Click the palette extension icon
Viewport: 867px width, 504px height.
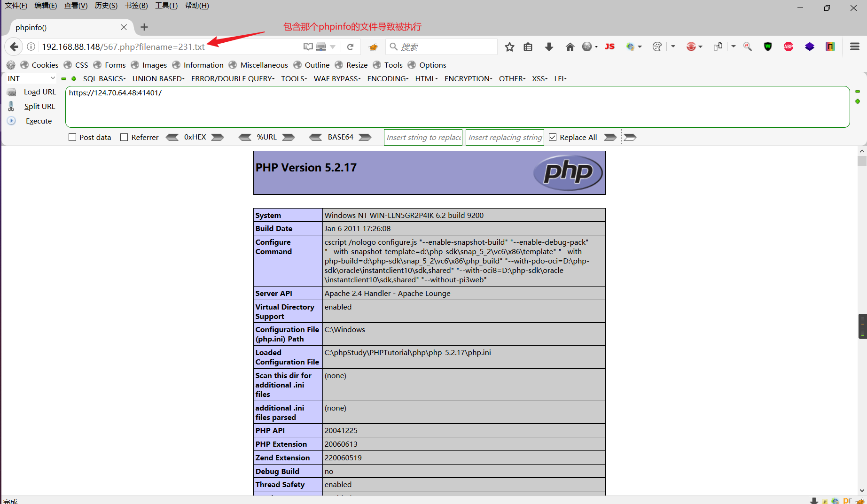pyautogui.click(x=657, y=47)
